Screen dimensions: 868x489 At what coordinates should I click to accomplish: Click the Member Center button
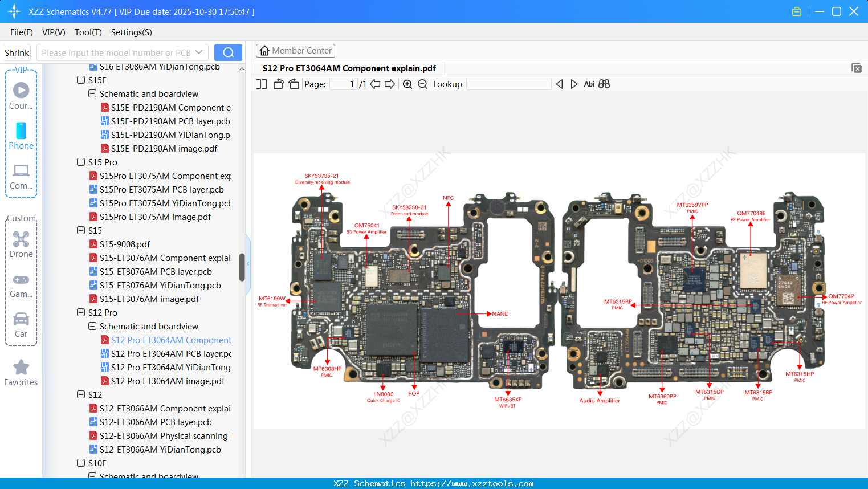click(295, 50)
